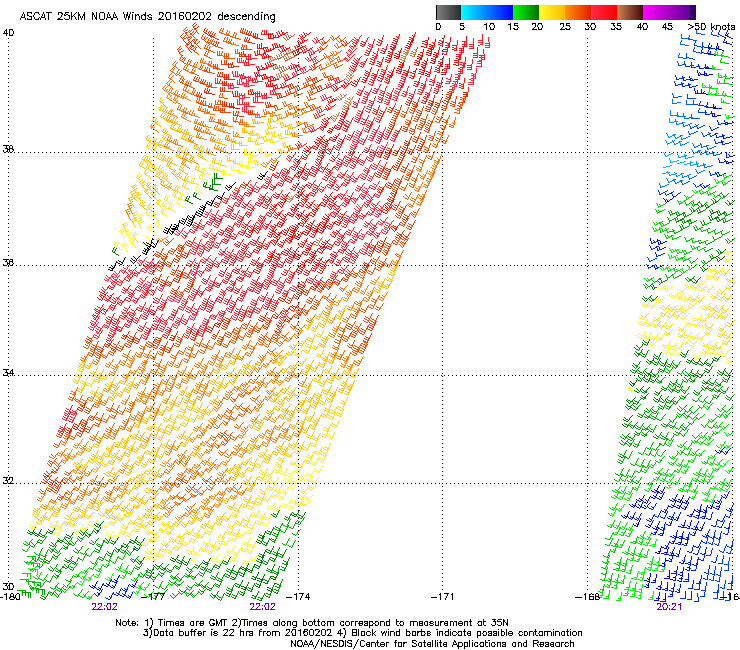
Task: Click the 'NOAA/NESDIS/Center for Satellite Applications and Research' credit
Action: coord(432,644)
